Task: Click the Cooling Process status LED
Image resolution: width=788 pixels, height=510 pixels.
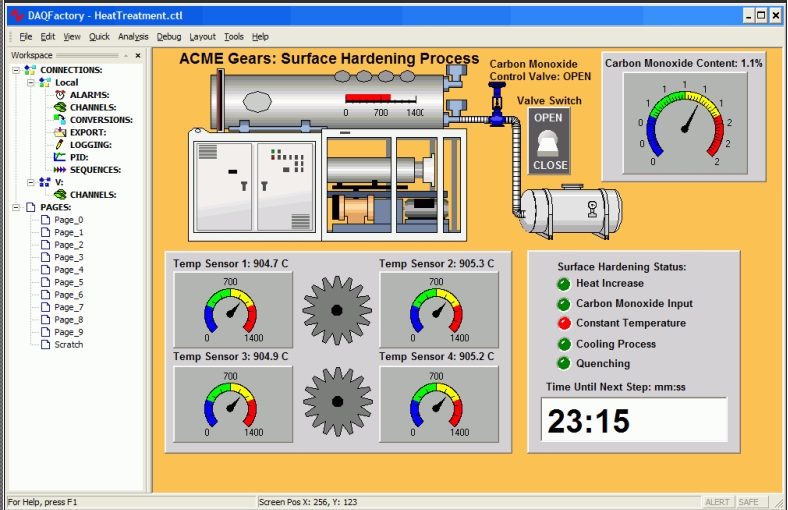Action: click(x=564, y=344)
